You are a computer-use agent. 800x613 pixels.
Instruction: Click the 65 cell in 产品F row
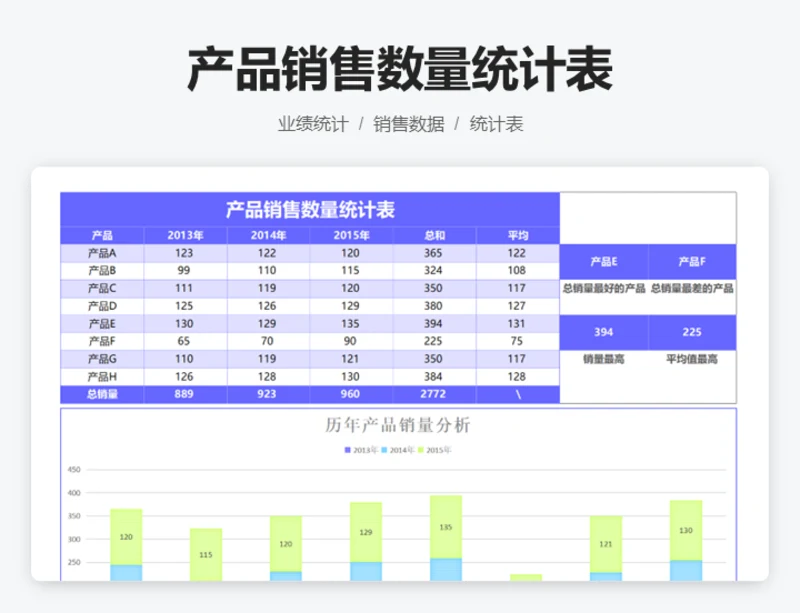click(184, 341)
